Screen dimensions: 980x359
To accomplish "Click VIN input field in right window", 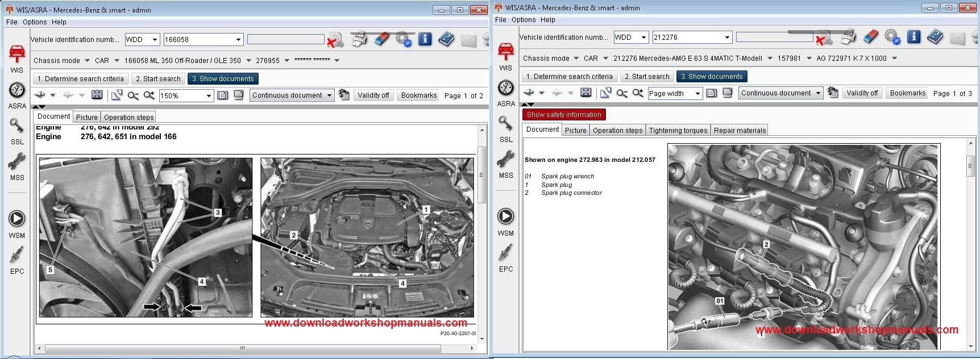I will point(775,37).
